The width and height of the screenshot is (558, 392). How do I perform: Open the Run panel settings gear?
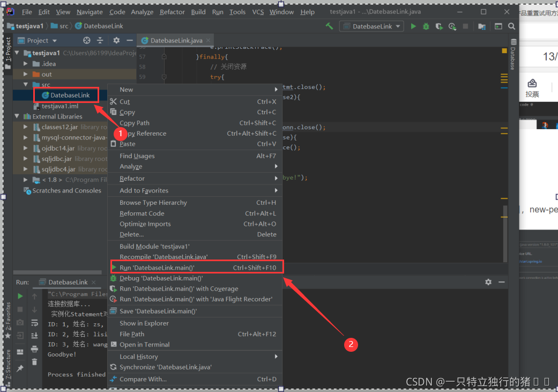[x=488, y=282]
